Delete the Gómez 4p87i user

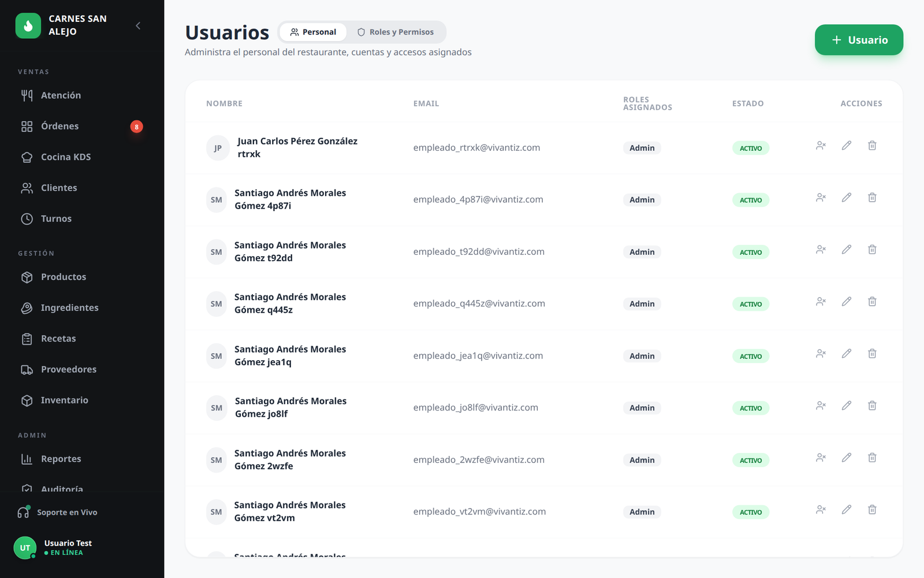[872, 198]
